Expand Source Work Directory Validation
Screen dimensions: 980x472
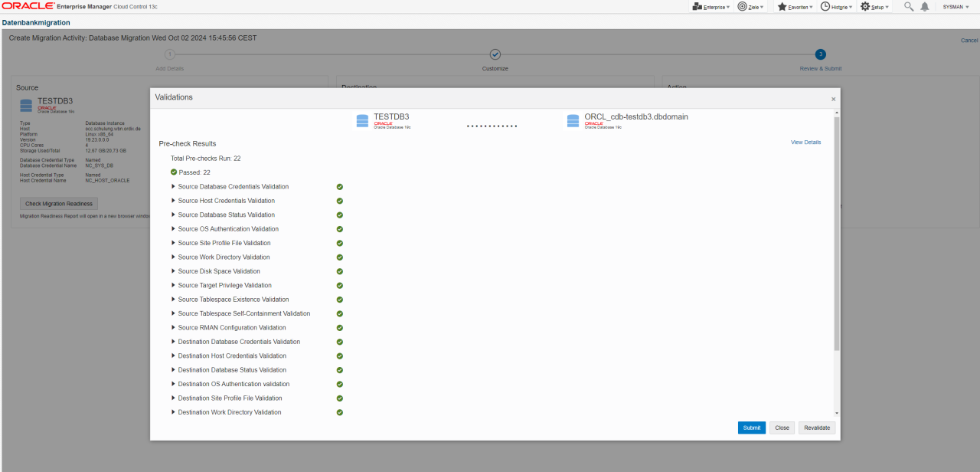174,257
